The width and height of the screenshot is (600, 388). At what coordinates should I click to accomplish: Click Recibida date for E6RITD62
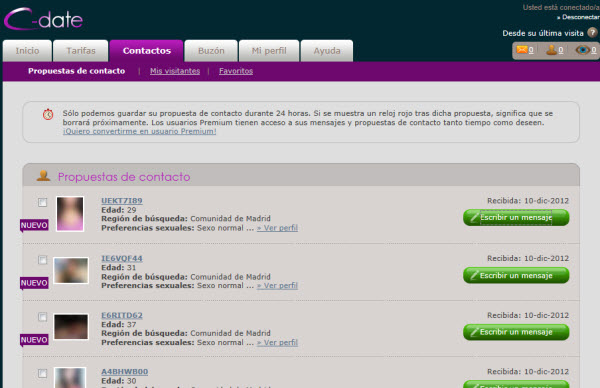(528, 315)
